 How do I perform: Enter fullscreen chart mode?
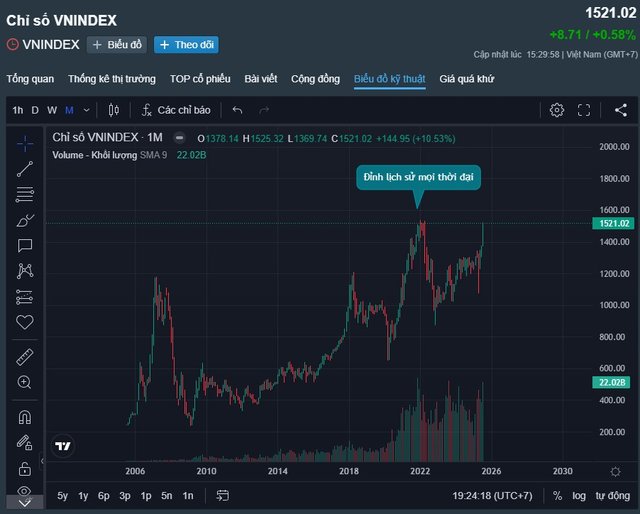584,110
